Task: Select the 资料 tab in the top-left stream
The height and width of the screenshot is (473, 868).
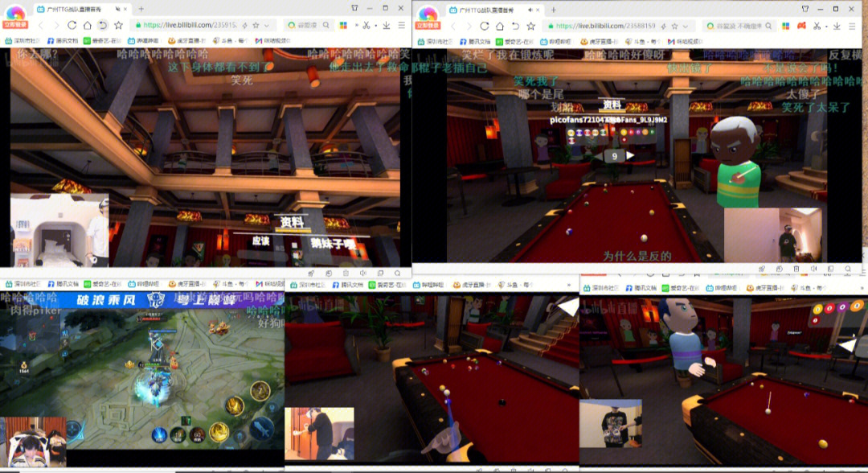Action: coord(292,223)
